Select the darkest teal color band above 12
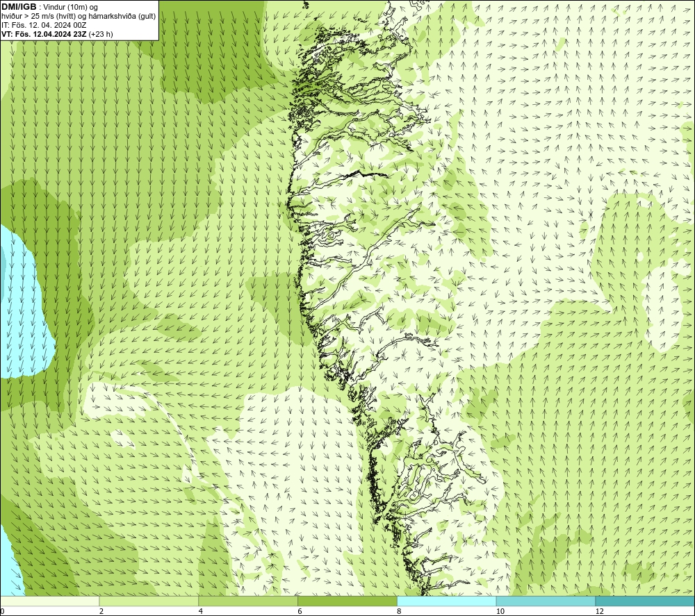 click(646, 601)
